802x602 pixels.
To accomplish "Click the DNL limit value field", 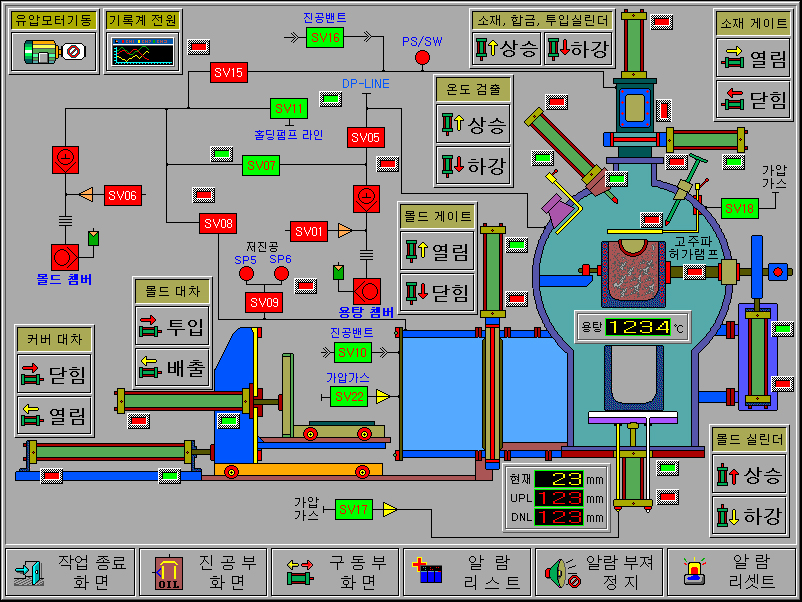I will click(559, 517).
